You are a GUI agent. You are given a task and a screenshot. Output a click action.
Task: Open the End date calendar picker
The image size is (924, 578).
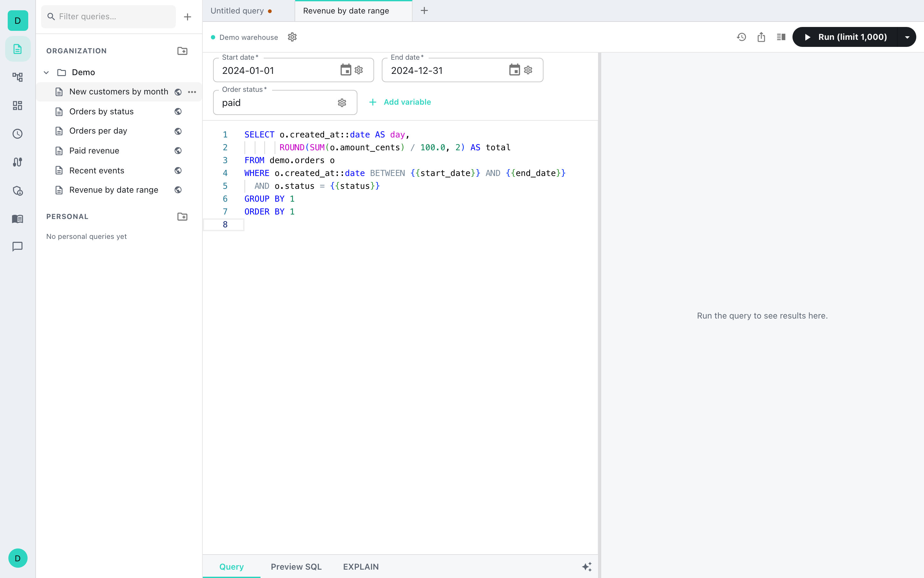point(515,70)
